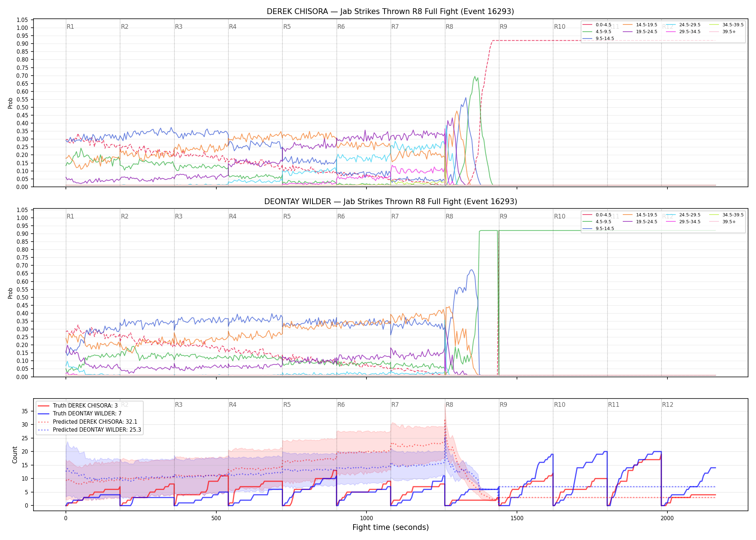Select the R3 round marker in Wilder chart
Viewport: 756px width, 540px height.
pyautogui.click(x=179, y=216)
